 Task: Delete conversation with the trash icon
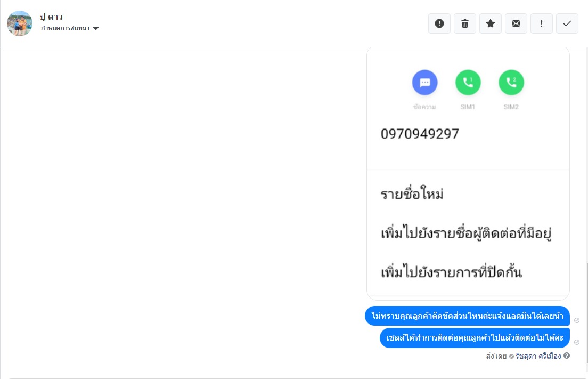(x=465, y=23)
